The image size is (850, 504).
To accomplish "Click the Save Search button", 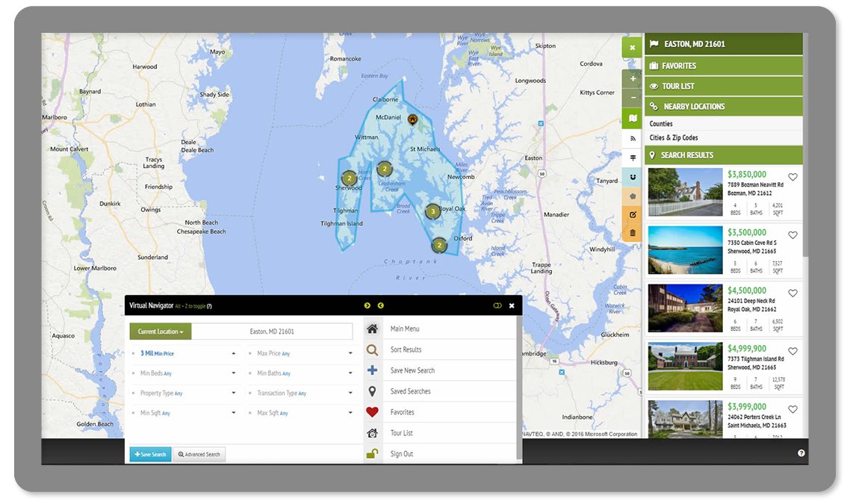I will point(150,454).
